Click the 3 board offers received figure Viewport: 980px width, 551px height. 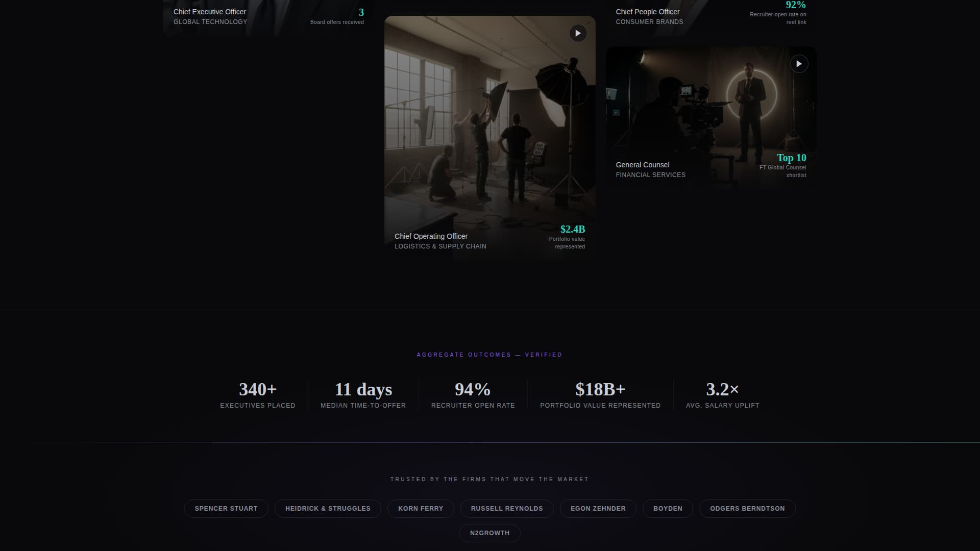[x=361, y=13]
